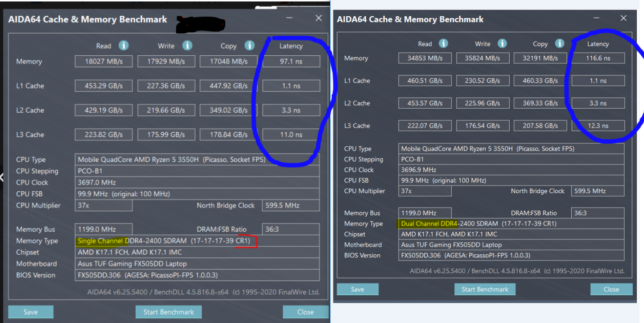Select L2 Cache Write 219.66 GB/s value
This screenshot has width=644, height=323.
(166, 110)
